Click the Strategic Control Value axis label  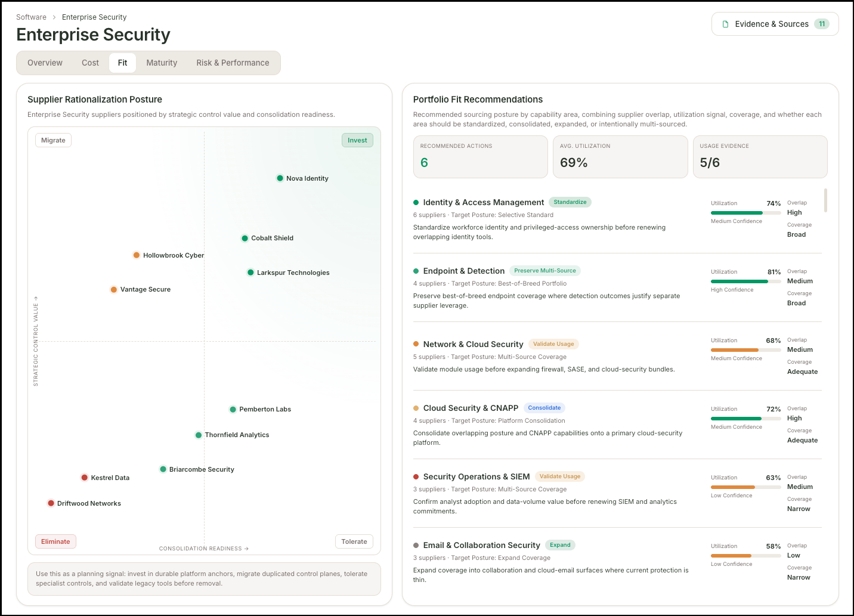(36, 341)
